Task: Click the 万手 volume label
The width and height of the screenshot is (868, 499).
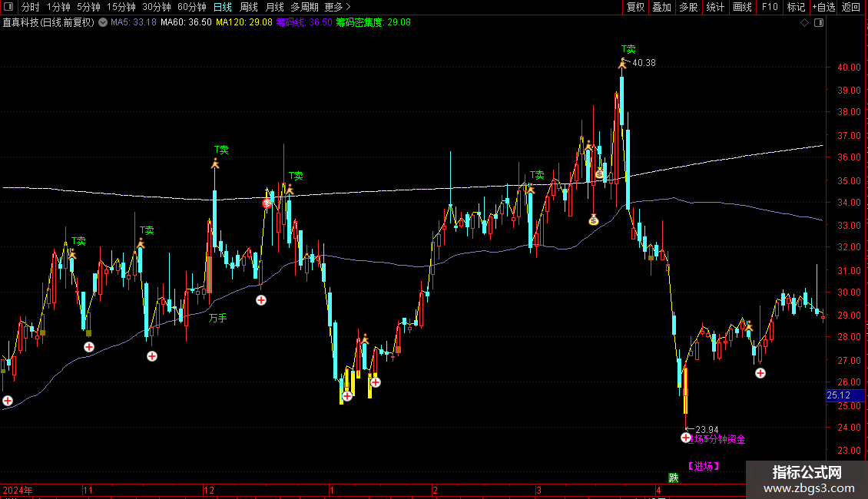Action: (x=217, y=318)
